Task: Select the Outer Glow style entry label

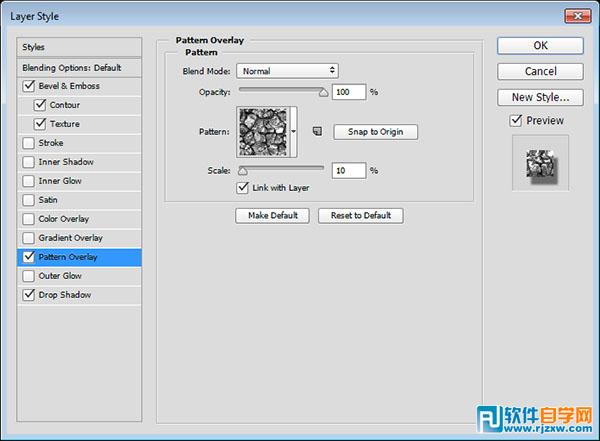Action: tap(60, 276)
